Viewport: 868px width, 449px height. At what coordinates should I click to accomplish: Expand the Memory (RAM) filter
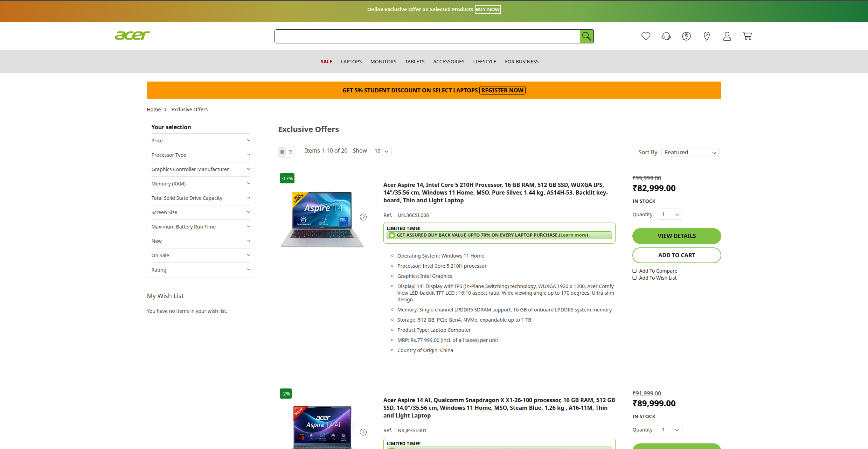coord(201,184)
